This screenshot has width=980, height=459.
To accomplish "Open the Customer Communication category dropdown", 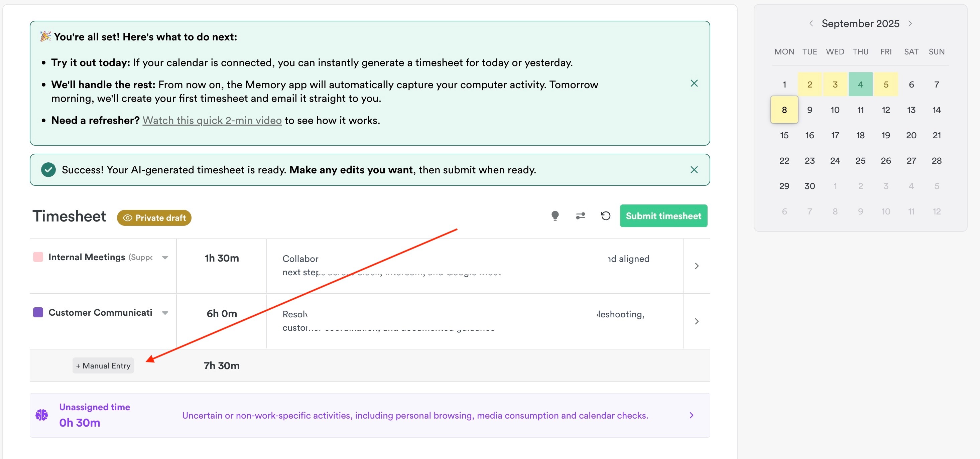I will [165, 313].
